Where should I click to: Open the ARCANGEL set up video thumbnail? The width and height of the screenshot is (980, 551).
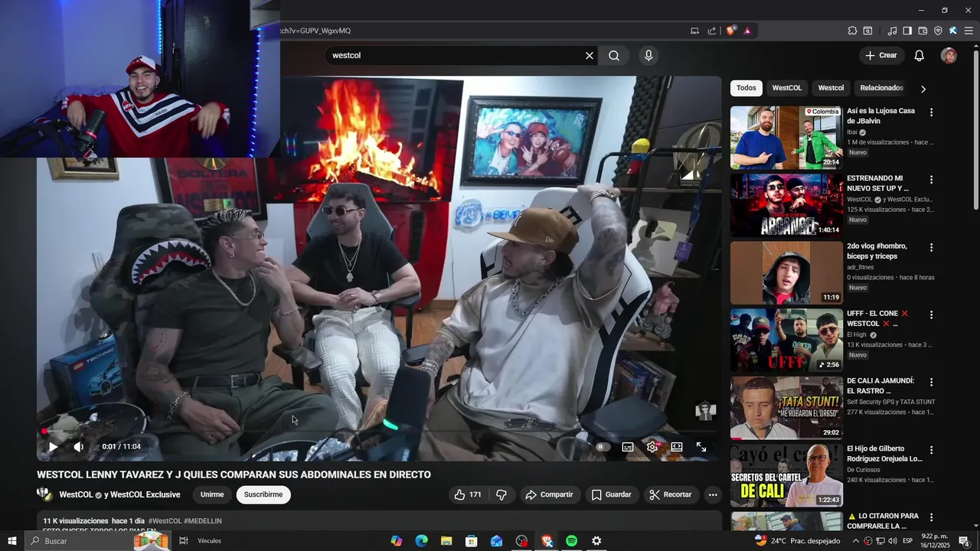point(786,205)
